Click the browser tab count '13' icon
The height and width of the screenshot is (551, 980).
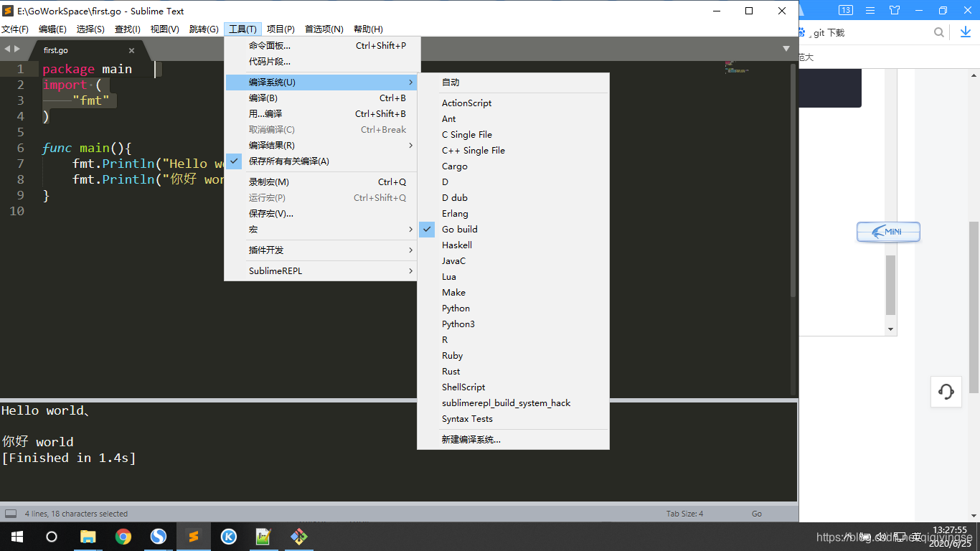point(845,10)
